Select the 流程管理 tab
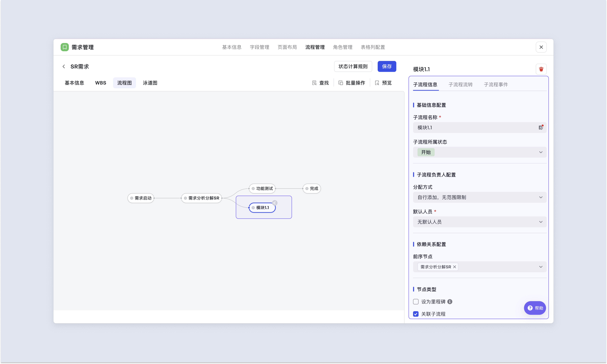 click(x=315, y=47)
